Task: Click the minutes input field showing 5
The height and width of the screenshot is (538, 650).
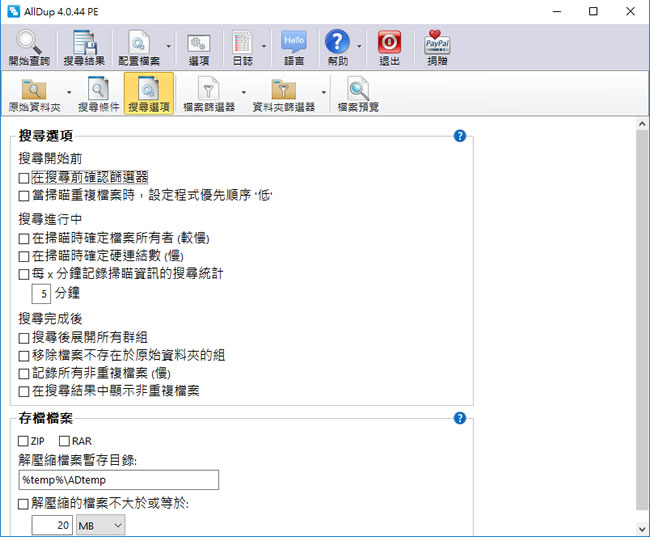Action: (x=41, y=294)
